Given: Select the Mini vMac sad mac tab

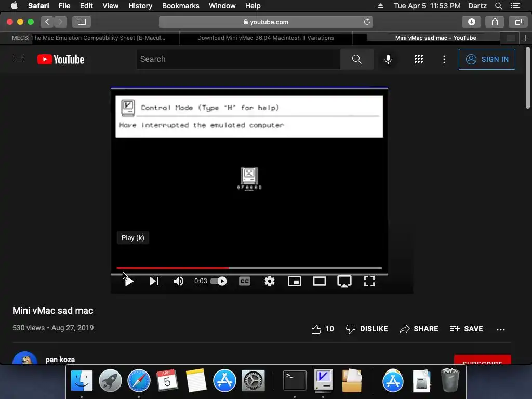Looking at the screenshot, I should (436, 38).
